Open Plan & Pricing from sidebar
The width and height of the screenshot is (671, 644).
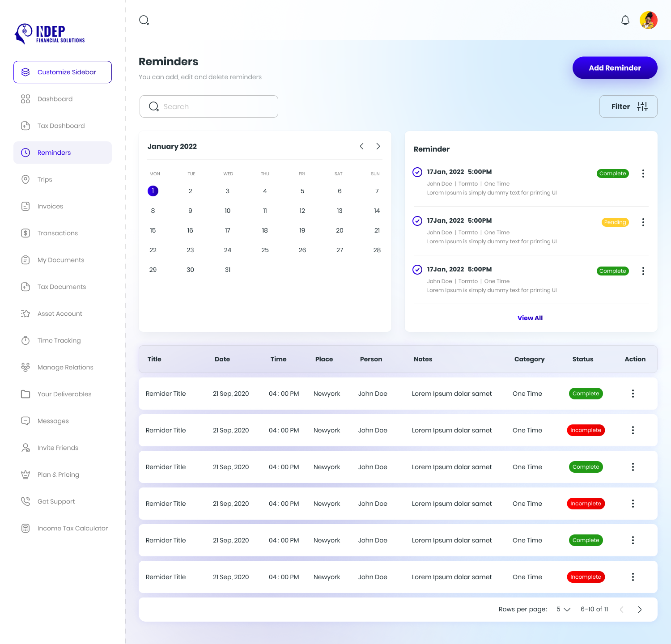point(58,475)
